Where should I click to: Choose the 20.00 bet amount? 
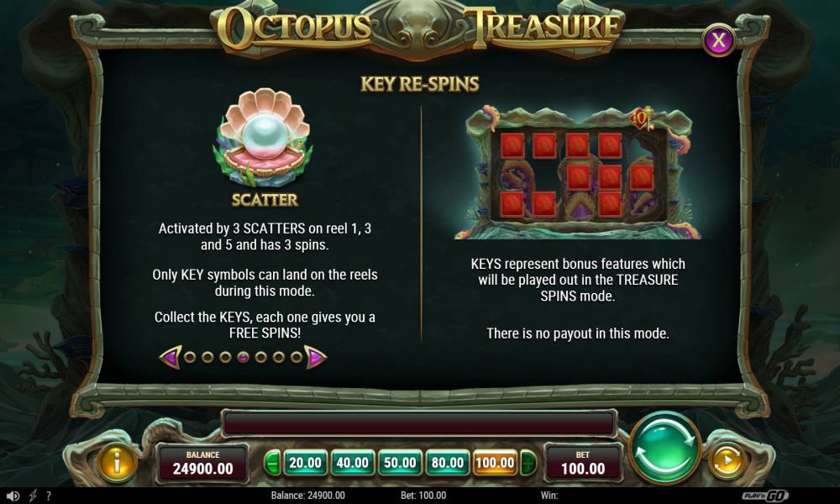pos(305,463)
